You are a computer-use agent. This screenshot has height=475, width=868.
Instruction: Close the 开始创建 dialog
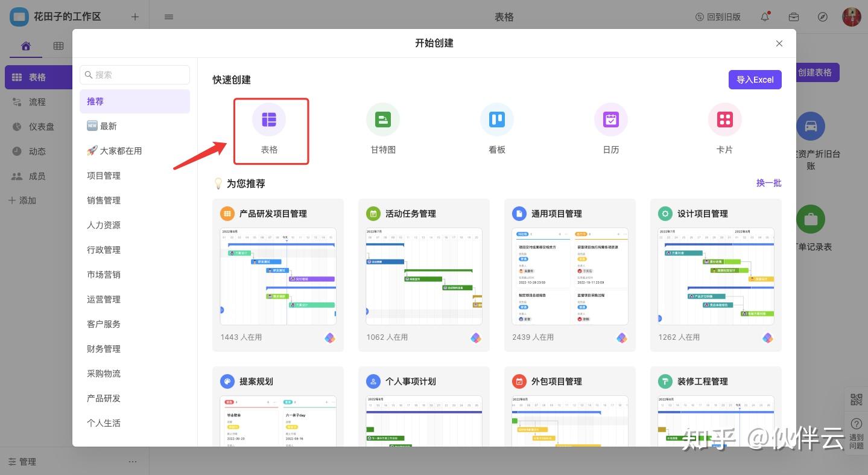(779, 43)
